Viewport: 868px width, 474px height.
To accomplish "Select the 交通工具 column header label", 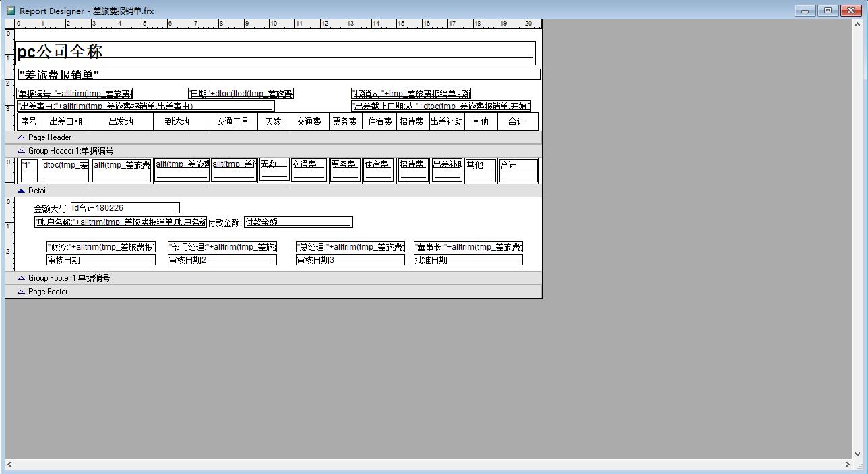I will (232, 122).
